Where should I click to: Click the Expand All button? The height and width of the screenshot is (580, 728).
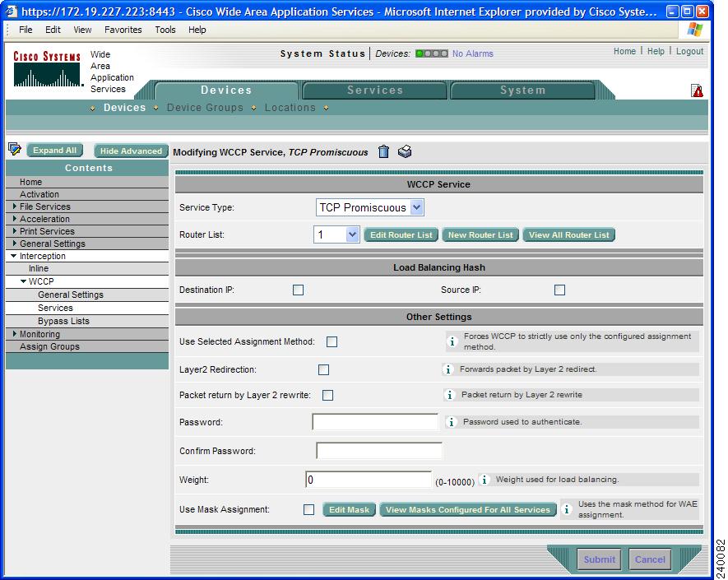tap(55, 151)
